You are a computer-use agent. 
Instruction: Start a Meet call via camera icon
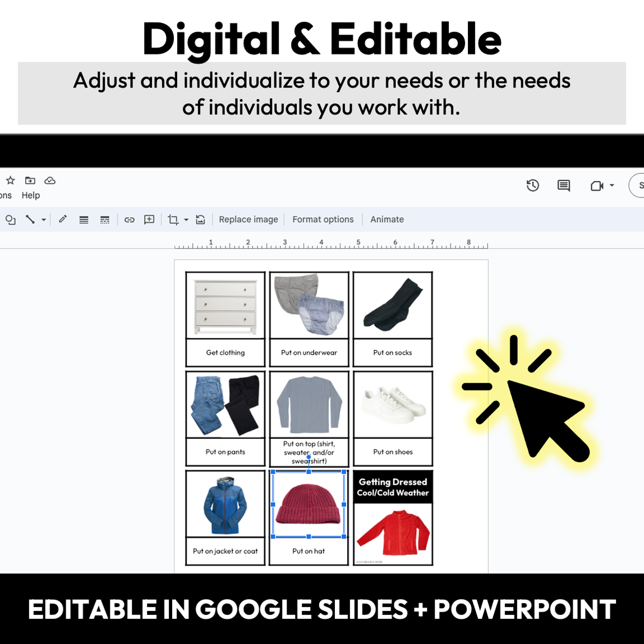(597, 186)
